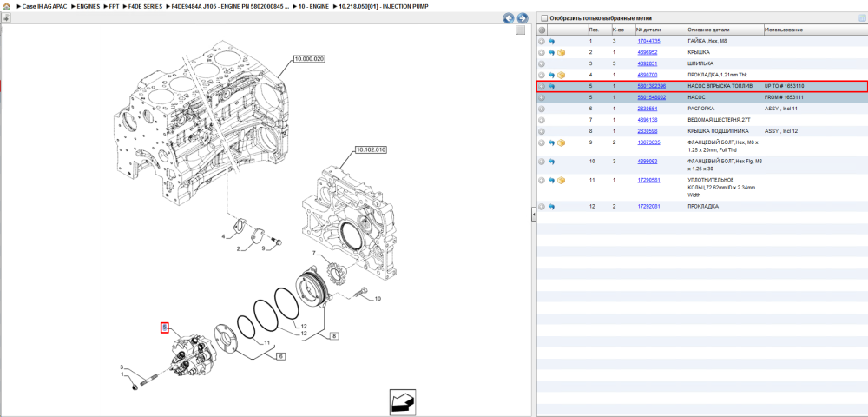Click the blue replacement arrow for part 4896952
Screen dimensions: 868x417
pos(551,53)
